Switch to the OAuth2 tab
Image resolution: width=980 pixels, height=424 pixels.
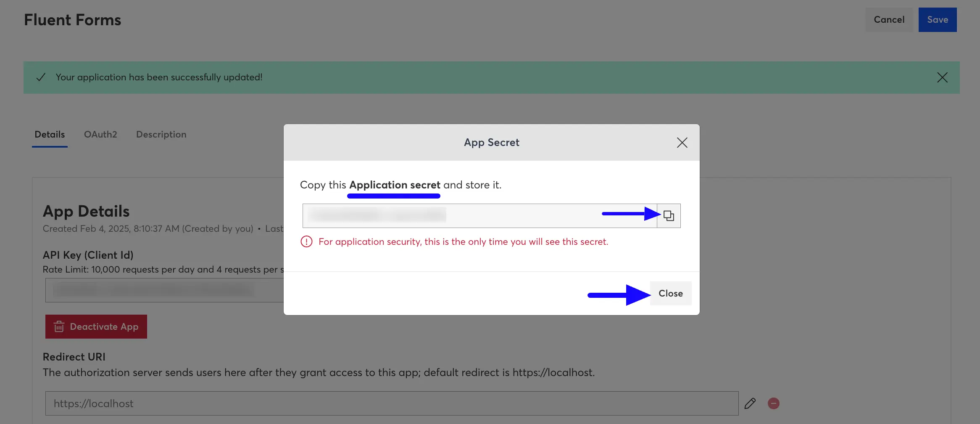(x=100, y=135)
